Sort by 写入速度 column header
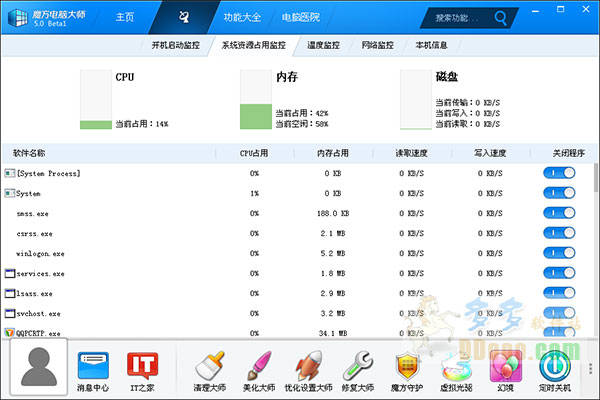The image size is (600, 400). tap(490, 153)
